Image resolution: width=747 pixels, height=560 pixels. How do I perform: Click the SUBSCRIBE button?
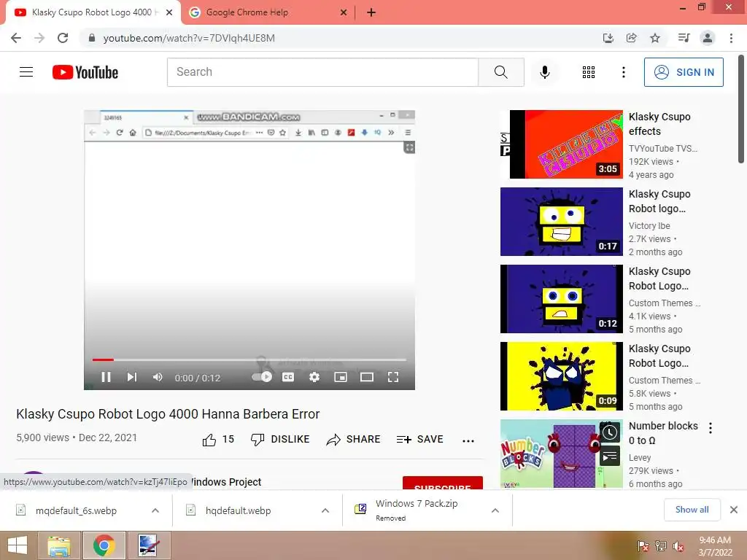(x=443, y=483)
